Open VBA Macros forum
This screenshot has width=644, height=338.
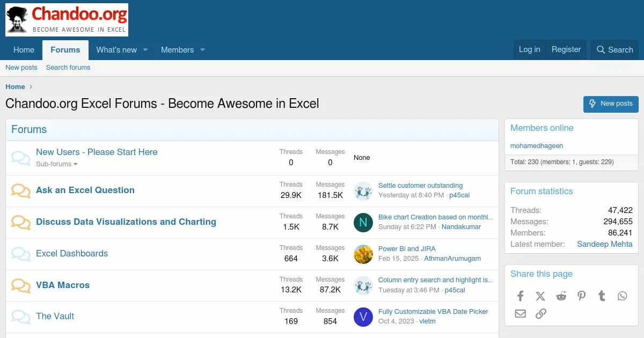[63, 285]
